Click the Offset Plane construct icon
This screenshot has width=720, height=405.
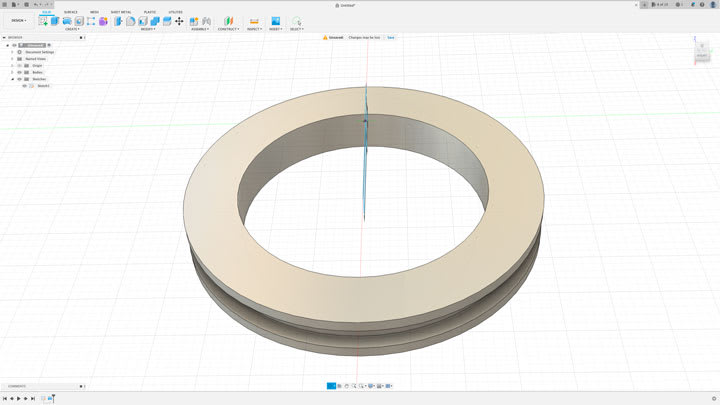coord(228,21)
